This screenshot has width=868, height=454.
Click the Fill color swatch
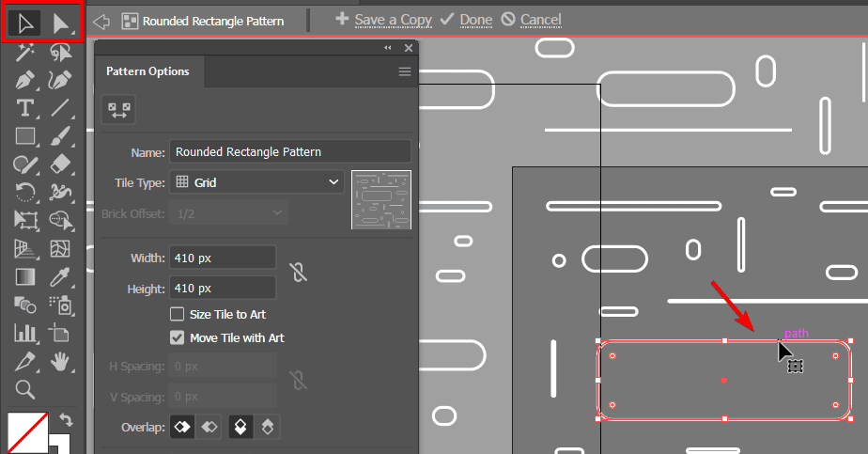pos(28,432)
